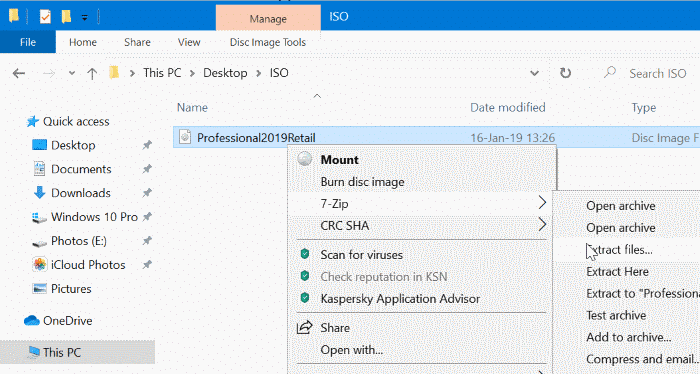Expand the 7-Zip submenu
Viewport: 700px width, 374px height.
coord(422,204)
